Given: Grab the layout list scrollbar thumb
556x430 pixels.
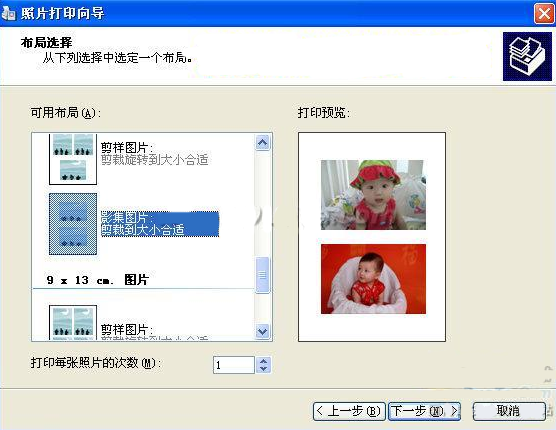Looking at the screenshot, I should pyautogui.click(x=262, y=275).
